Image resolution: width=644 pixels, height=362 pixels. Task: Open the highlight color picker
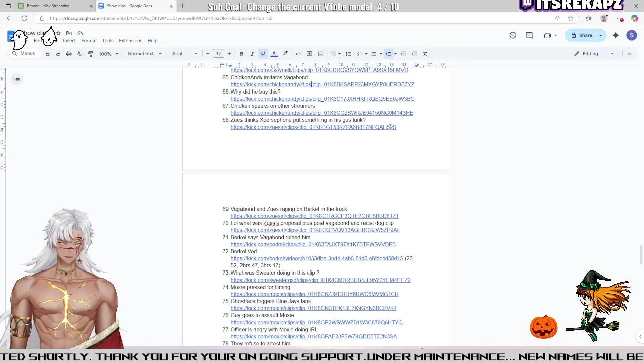tap(285, 54)
